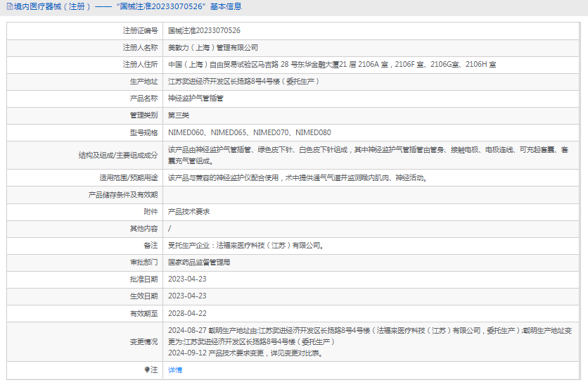The width and height of the screenshot is (588, 385).
Task: Click the 生效日期 label
Action: click(143, 296)
